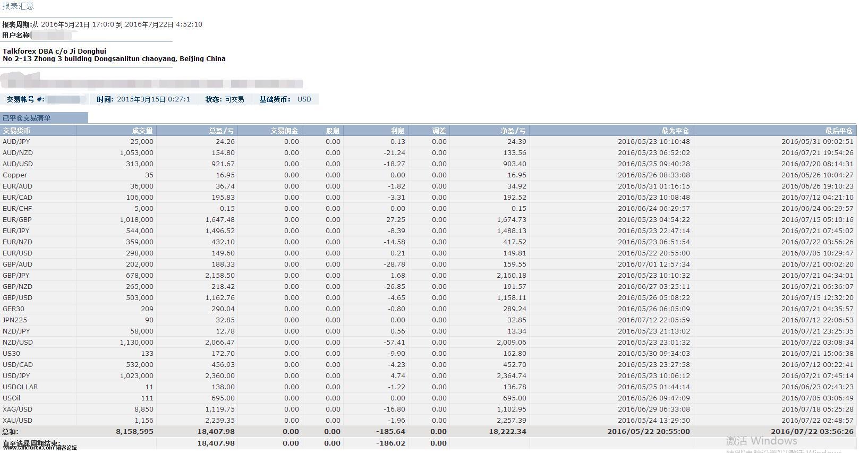Select the Copper row label
Image resolution: width=868 pixels, height=453 pixels.
click(x=15, y=175)
